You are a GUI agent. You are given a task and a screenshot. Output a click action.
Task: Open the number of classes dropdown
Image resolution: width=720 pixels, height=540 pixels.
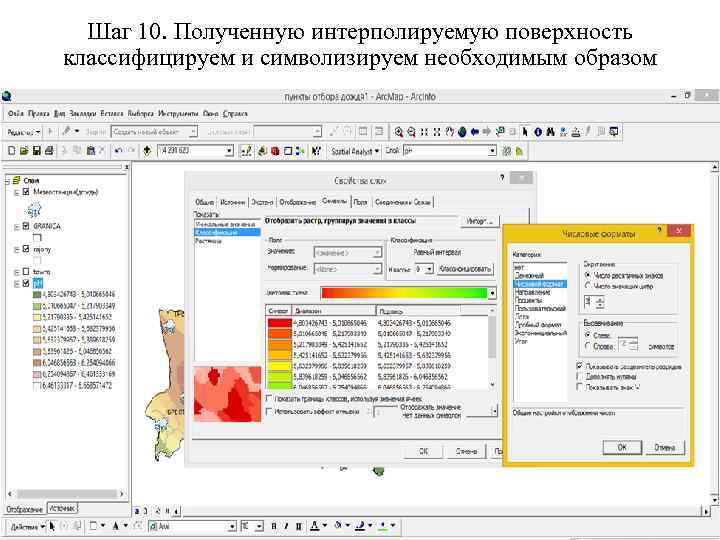(x=429, y=269)
